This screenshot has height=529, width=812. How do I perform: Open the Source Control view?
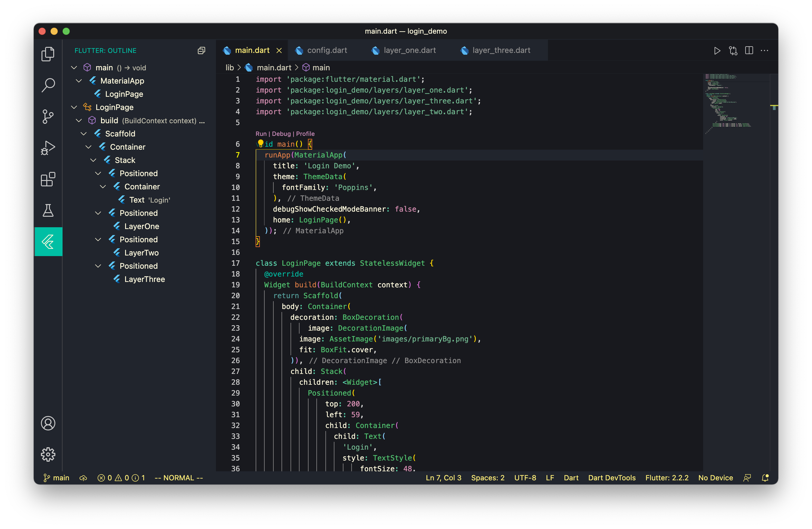coord(48,117)
